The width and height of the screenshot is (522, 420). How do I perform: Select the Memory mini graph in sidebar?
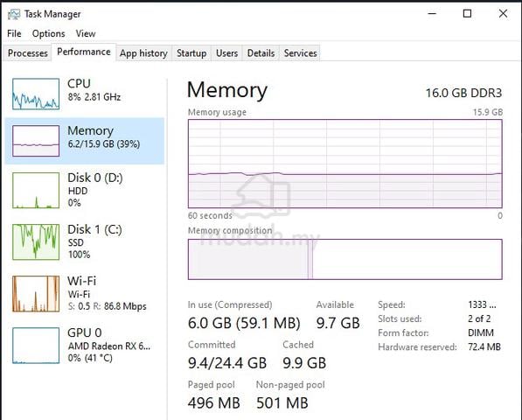(36, 141)
